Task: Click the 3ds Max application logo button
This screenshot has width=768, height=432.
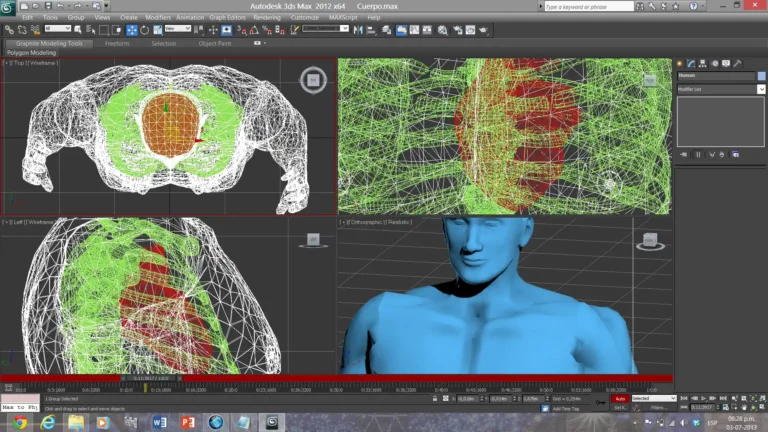Action: [9, 7]
